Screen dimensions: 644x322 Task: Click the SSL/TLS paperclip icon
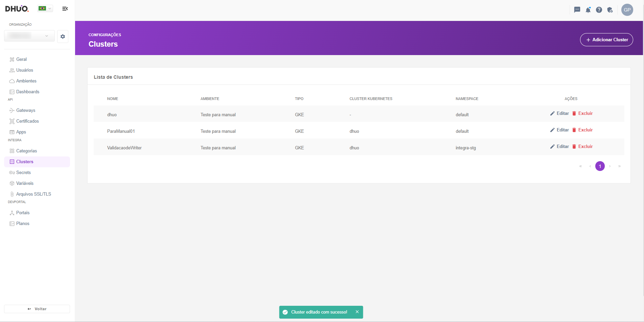click(12, 194)
